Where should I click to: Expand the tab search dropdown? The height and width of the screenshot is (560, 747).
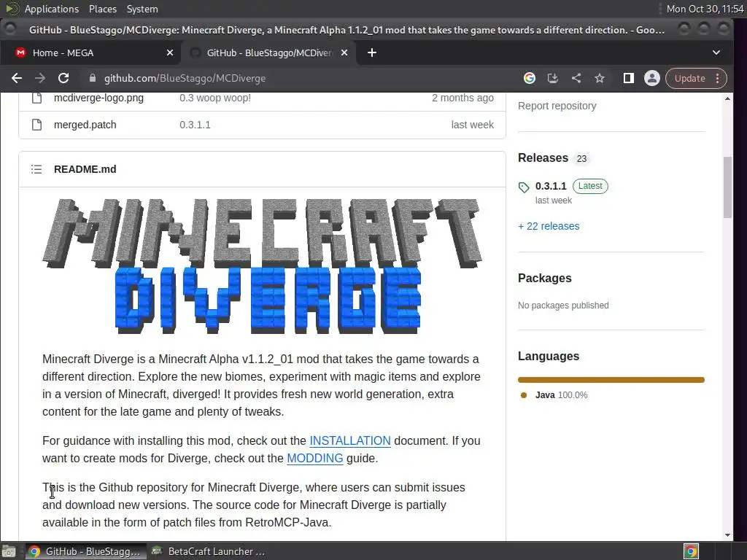716,52
